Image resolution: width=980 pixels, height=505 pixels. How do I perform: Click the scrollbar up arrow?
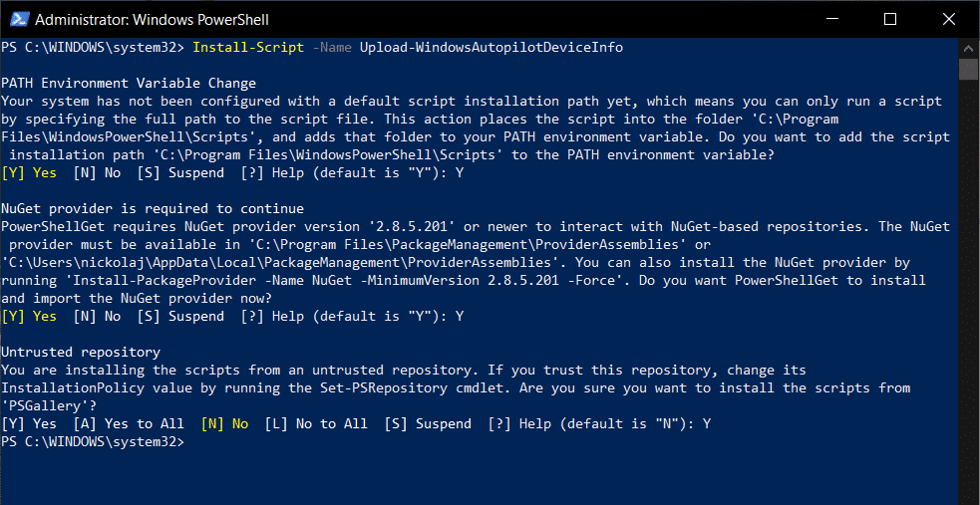968,49
